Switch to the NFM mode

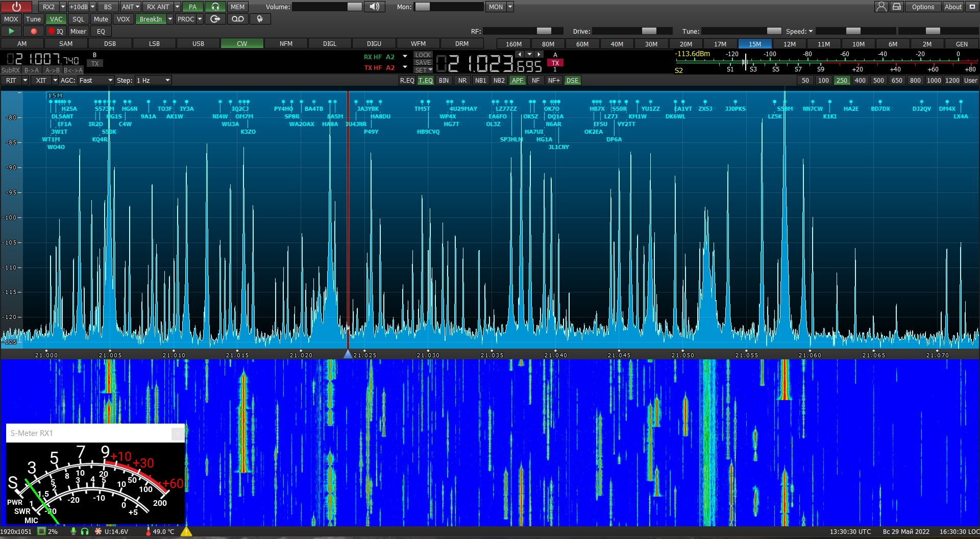(286, 43)
